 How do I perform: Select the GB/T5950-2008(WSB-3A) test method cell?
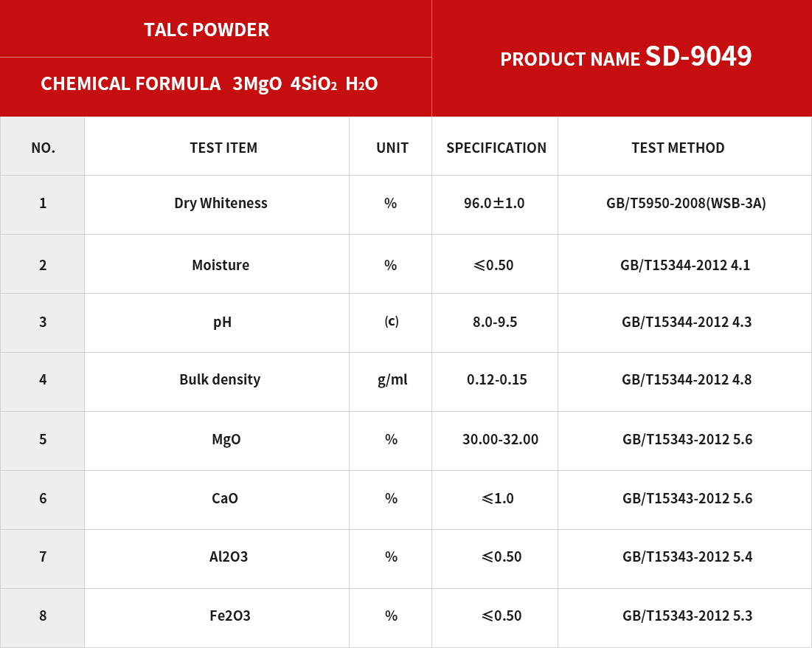pyautogui.click(x=686, y=203)
